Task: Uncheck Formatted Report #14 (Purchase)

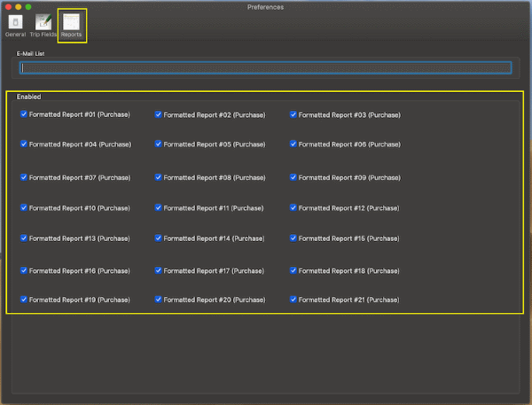Action: click(159, 238)
